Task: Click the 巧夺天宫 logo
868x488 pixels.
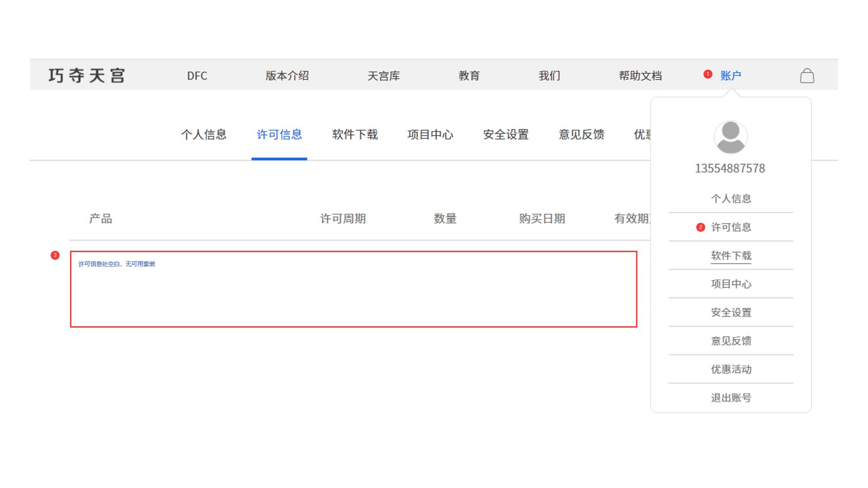Action: pos(87,75)
